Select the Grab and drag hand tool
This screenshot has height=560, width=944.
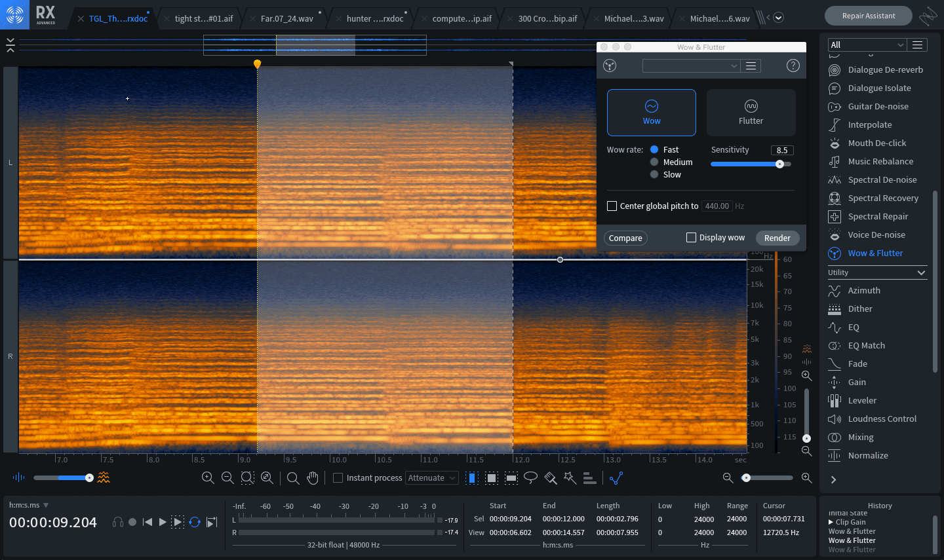coord(313,478)
